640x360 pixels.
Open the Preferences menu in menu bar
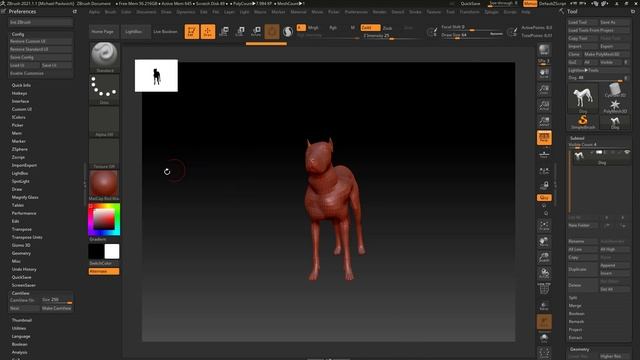[356, 12]
